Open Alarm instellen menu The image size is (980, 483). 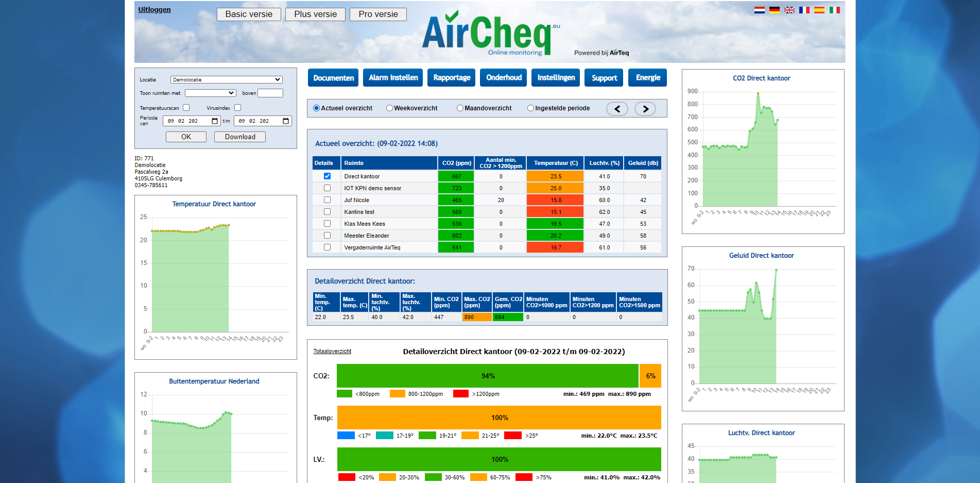393,78
